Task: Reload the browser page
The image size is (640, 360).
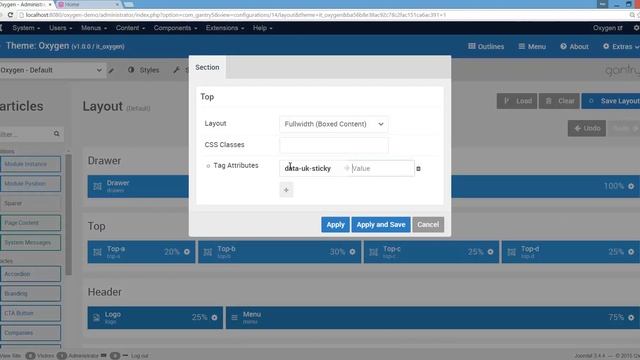Action: (x=10, y=15)
